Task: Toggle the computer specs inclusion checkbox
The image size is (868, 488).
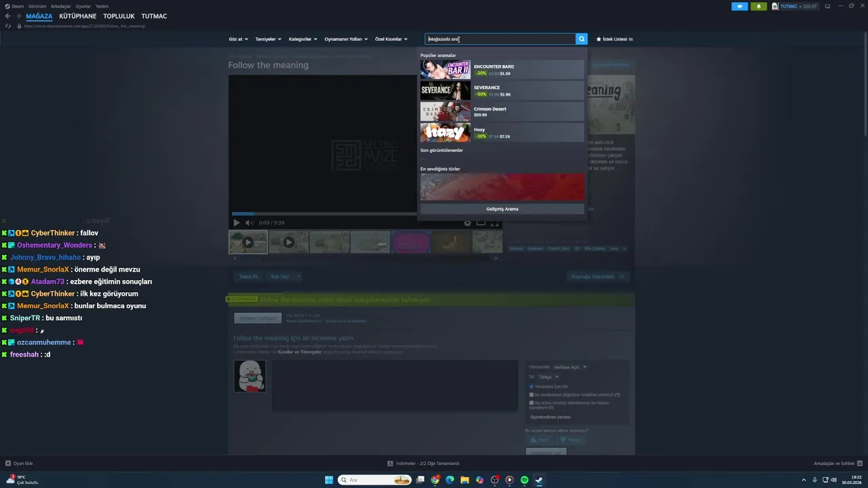Action: 531,394
